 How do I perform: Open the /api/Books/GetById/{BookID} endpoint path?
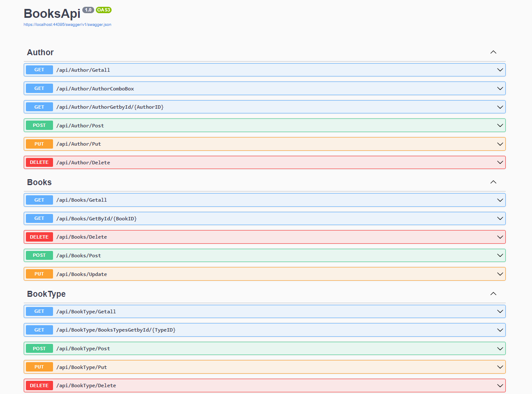click(96, 219)
